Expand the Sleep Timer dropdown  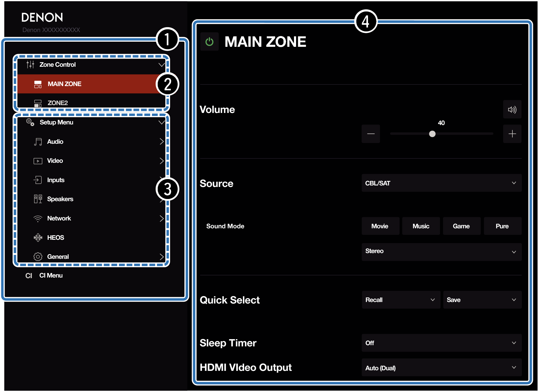click(441, 343)
